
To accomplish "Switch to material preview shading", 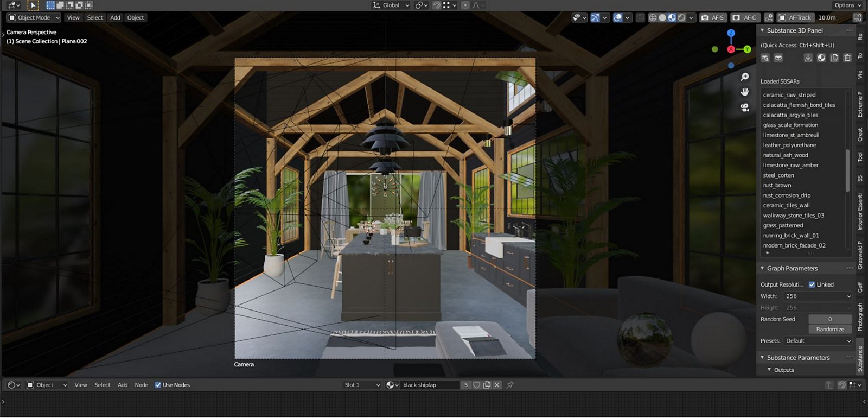I will tap(672, 17).
